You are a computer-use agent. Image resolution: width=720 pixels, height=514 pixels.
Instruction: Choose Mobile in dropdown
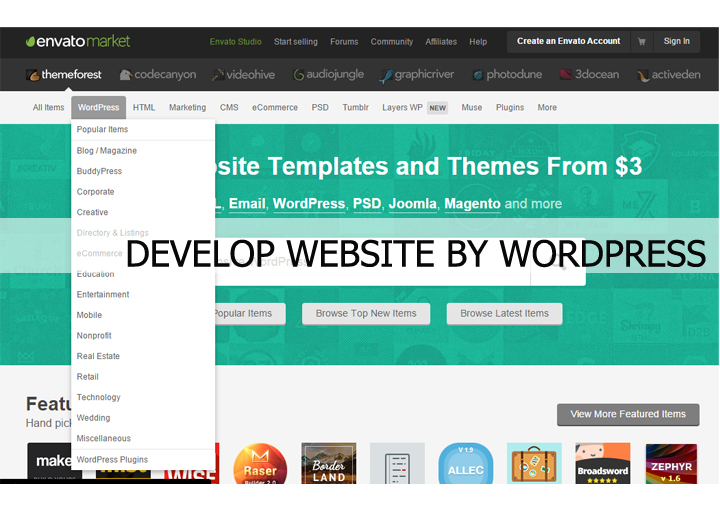point(143,315)
